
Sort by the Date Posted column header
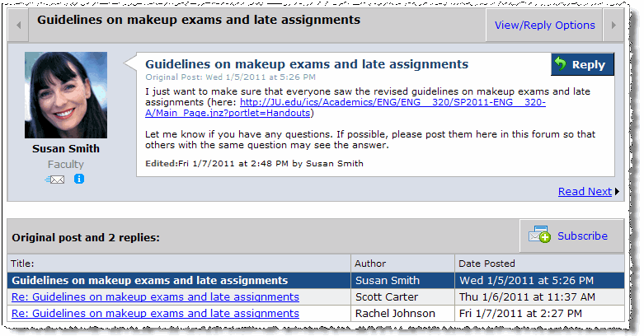(487, 264)
